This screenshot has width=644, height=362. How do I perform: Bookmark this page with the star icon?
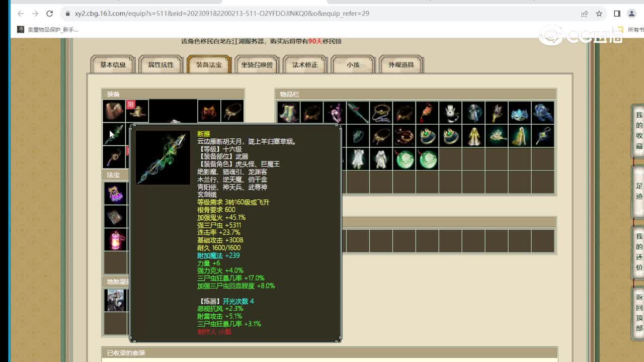click(599, 14)
